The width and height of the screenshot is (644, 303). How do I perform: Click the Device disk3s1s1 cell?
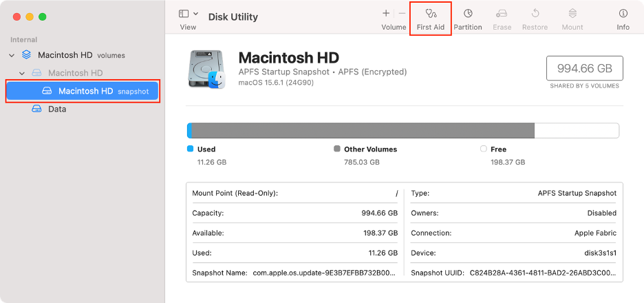tap(513, 253)
